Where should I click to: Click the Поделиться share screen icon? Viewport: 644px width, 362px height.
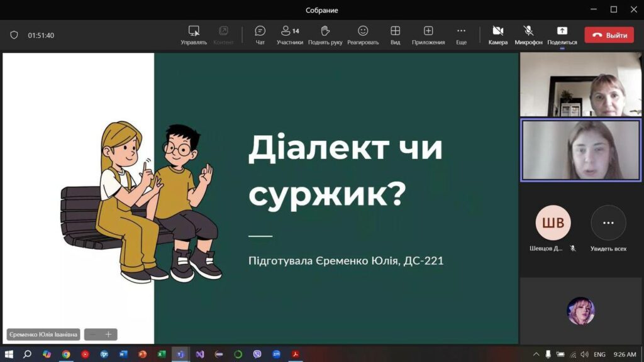[562, 35]
